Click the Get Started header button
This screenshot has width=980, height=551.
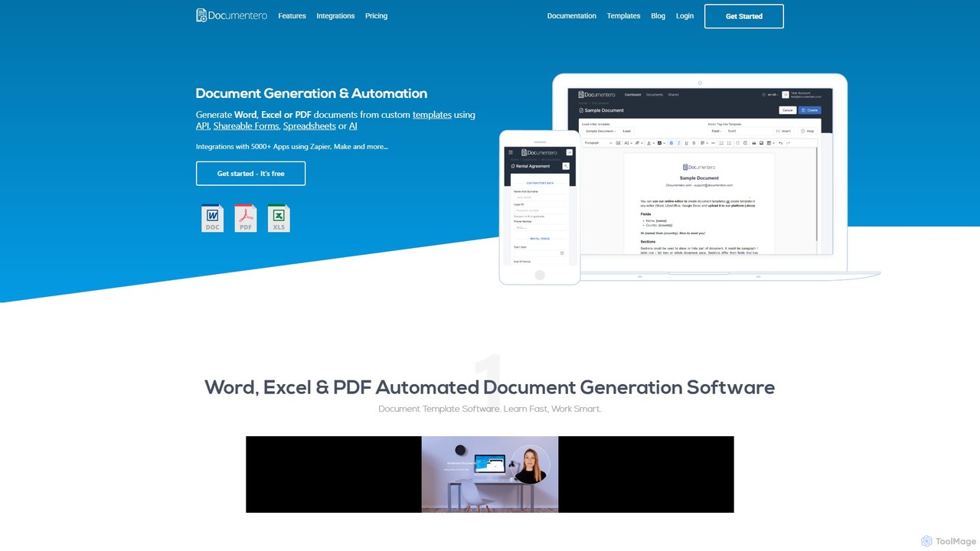[744, 16]
